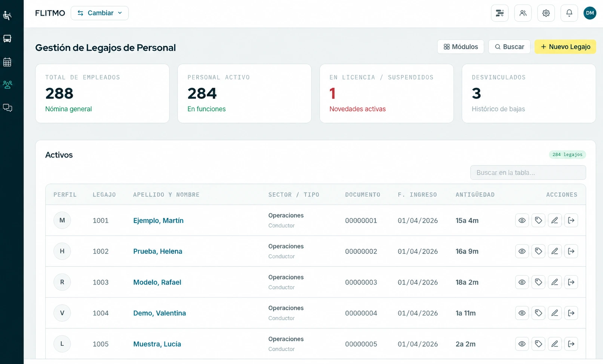
Task: Open the calendar grid sidebar icon
Action: click(7, 62)
